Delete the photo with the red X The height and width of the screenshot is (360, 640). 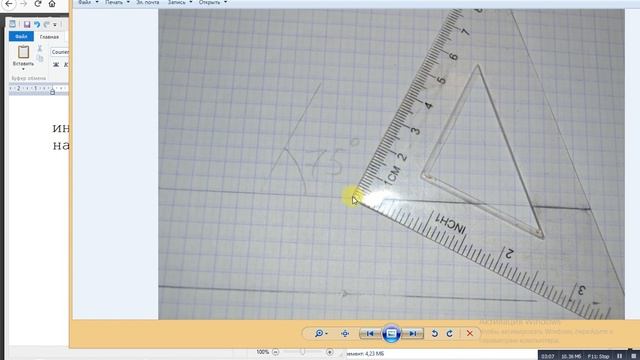(x=470, y=333)
